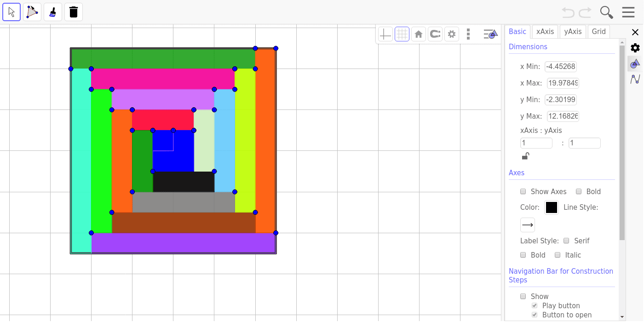644x322 pixels.
Task: Switch to the yAxis tab
Action: click(x=573, y=31)
